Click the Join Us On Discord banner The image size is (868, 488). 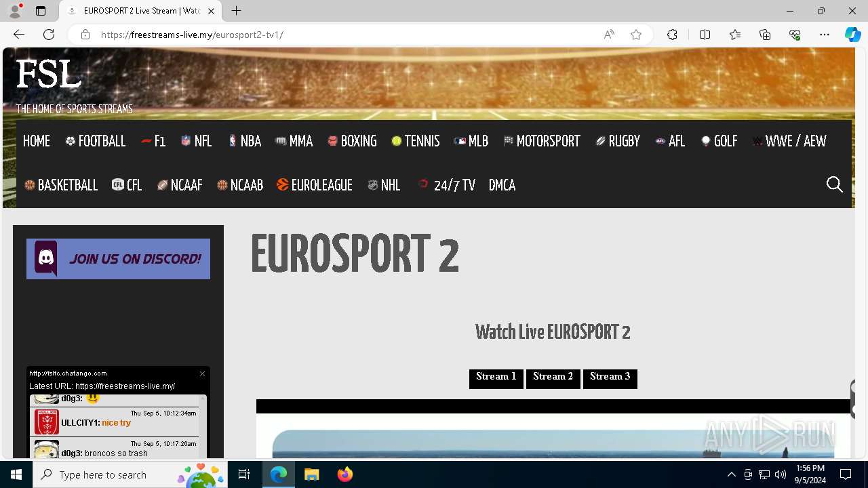click(118, 259)
